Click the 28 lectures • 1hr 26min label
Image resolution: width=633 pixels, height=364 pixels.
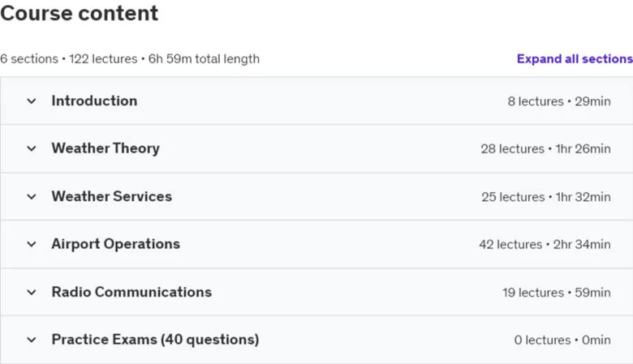pyautogui.click(x=545, y=148)
